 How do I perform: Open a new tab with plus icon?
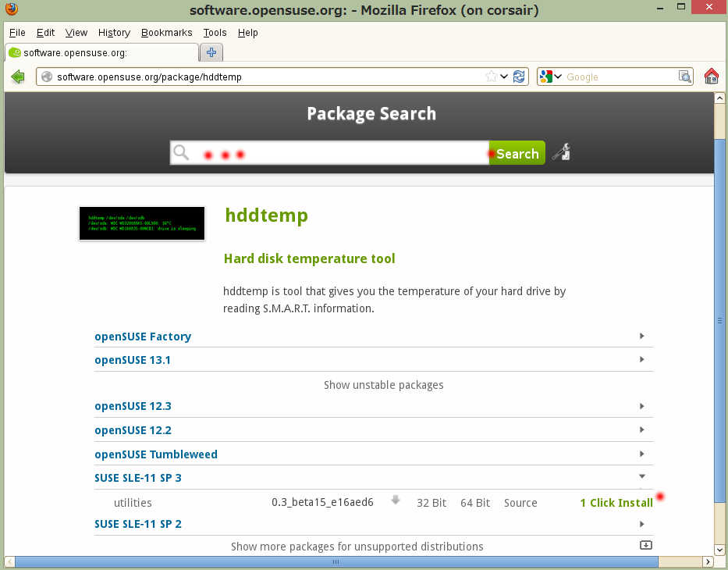211,52
